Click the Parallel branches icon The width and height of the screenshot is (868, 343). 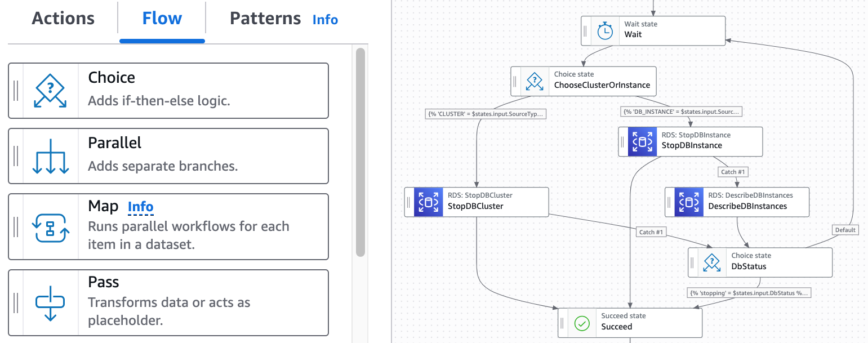[51, 156]
